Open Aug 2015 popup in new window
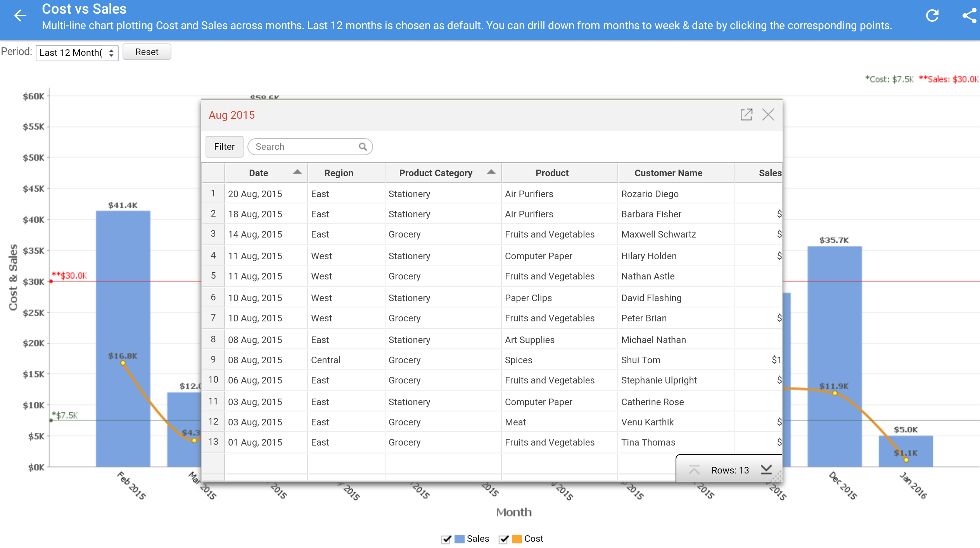This screenshot has width=980, height=548. (746, 114)
